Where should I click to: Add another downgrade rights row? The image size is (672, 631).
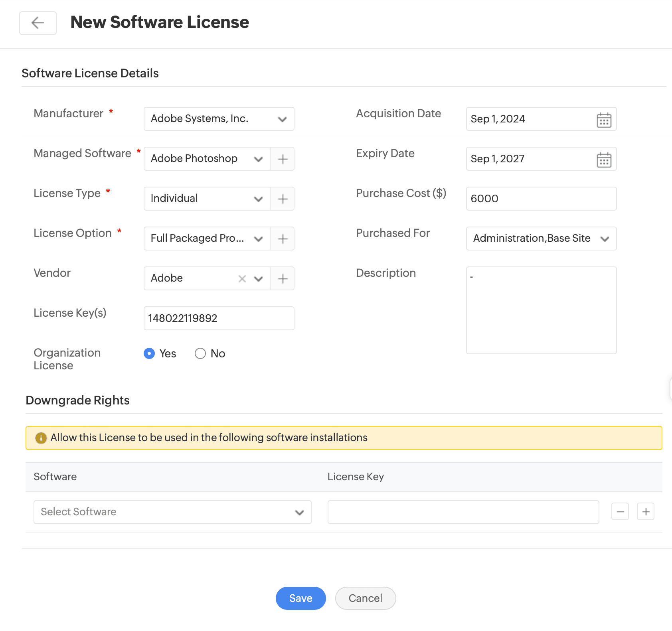(x=646, y=512)
